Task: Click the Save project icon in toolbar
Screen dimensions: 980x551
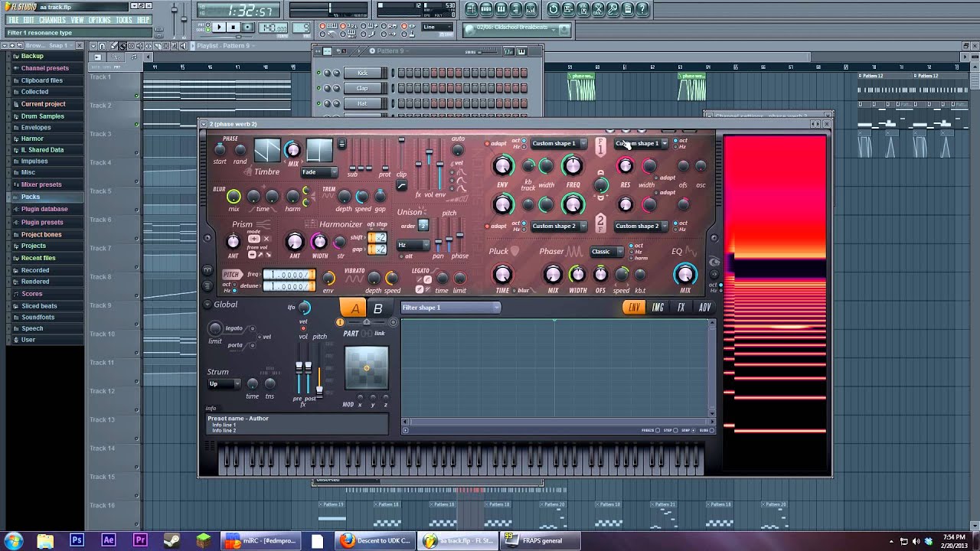Action: pos(568,9)
